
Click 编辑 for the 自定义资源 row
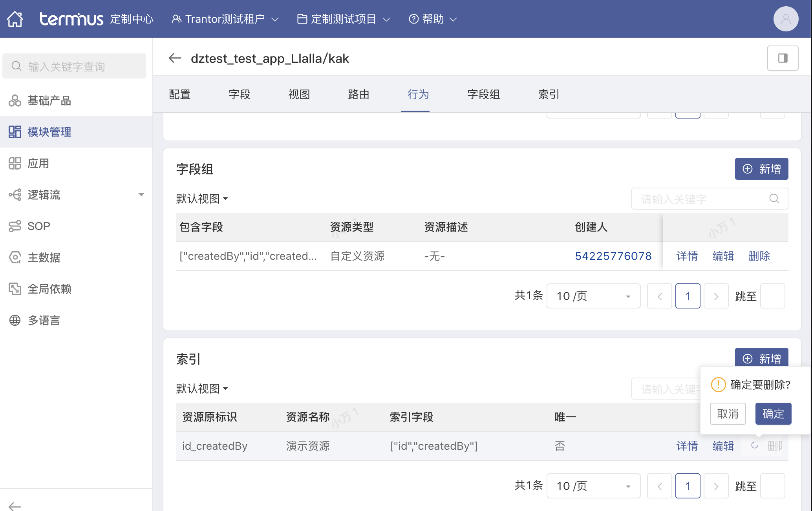click(x=723, y=256)
